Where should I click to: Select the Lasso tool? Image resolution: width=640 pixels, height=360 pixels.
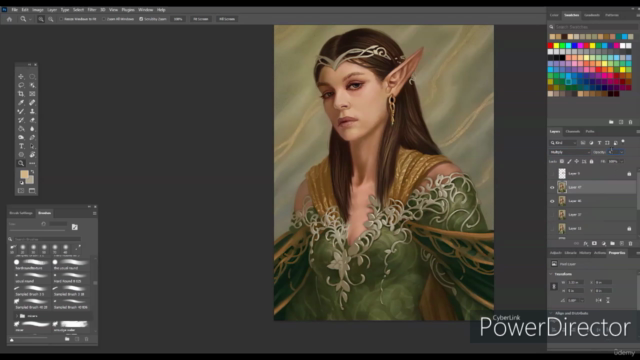pos(21,85)
